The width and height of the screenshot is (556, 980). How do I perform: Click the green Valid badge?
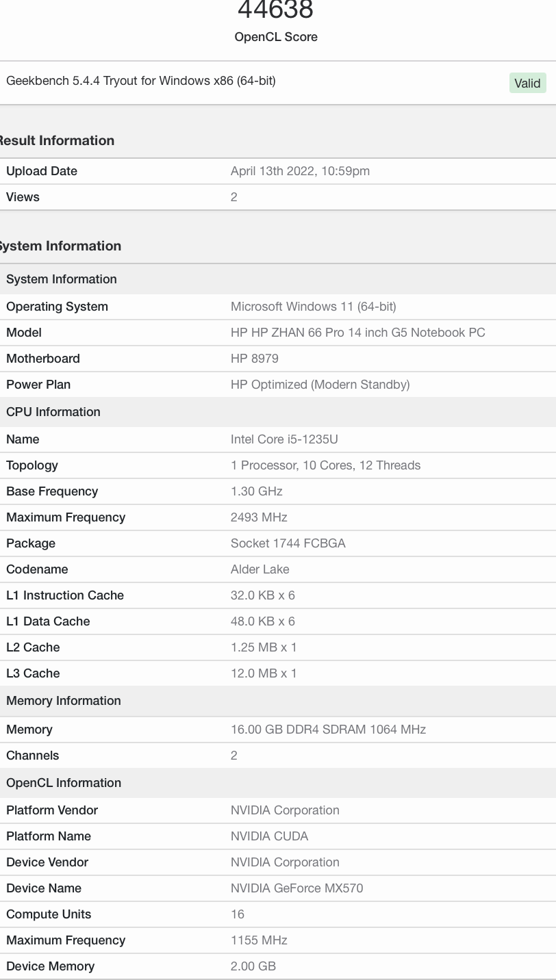tap(527, 83)
